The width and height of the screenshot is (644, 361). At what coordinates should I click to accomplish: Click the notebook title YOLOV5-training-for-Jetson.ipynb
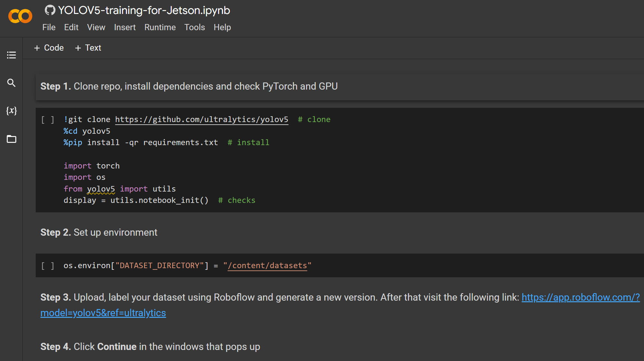tap(144, 10)
